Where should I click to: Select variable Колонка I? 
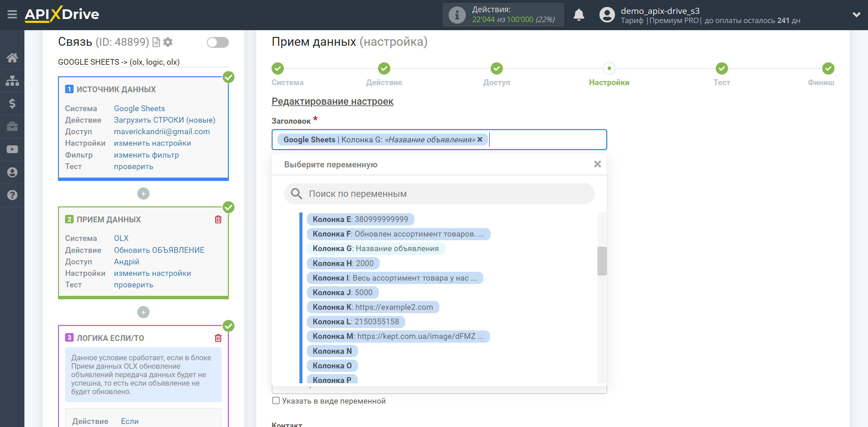(395, 278)
